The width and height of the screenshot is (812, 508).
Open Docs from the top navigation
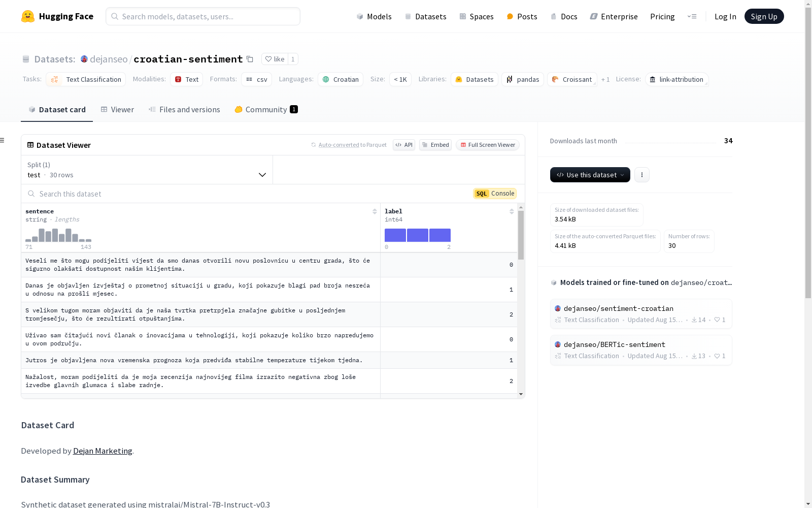pyautogui.click(x=564, y=16)
